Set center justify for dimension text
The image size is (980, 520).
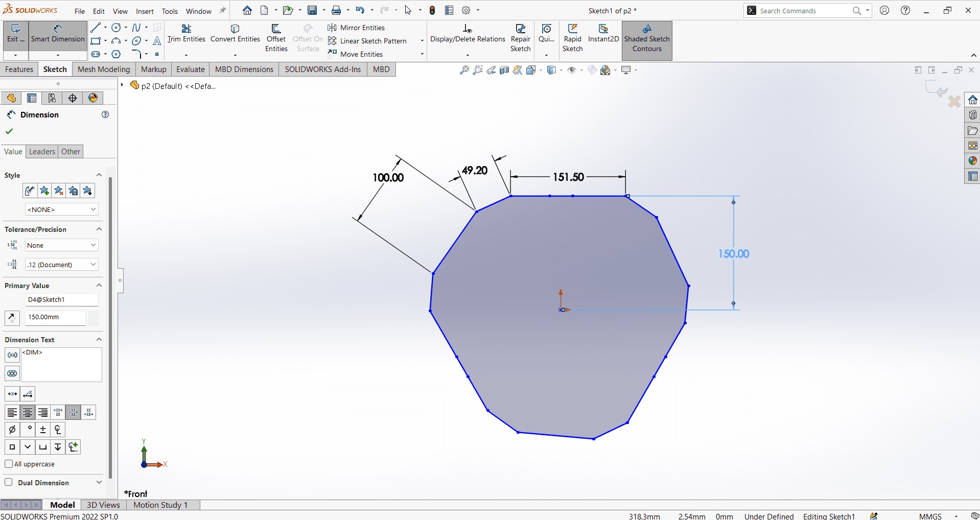tap(28, 412)
